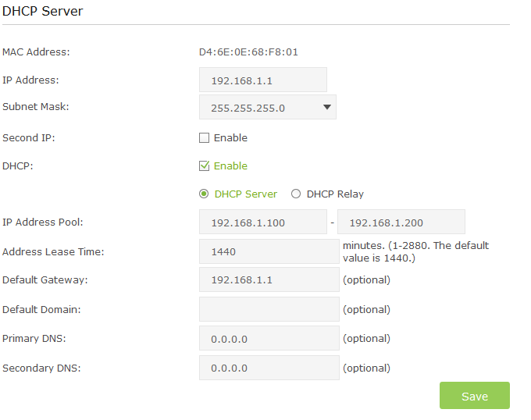Focus the Primary DNS input field
This screenshot has height=420, width=531.
coord(269,339)
